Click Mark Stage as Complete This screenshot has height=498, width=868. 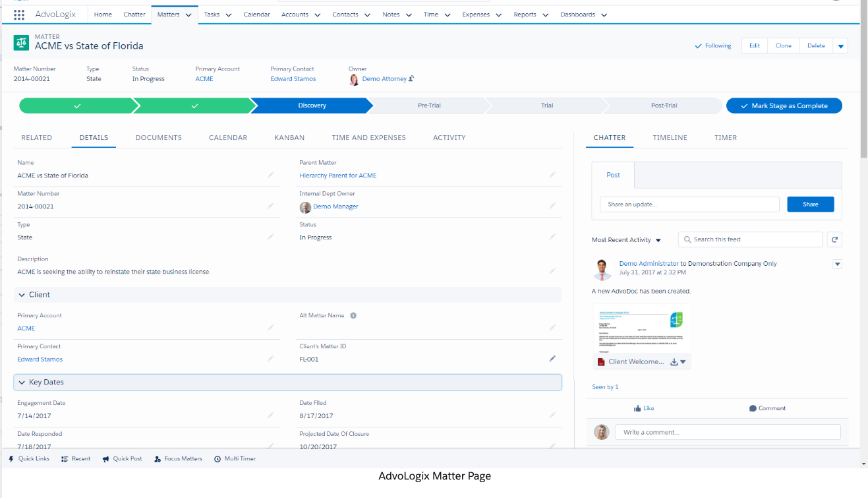pos(784,106)
